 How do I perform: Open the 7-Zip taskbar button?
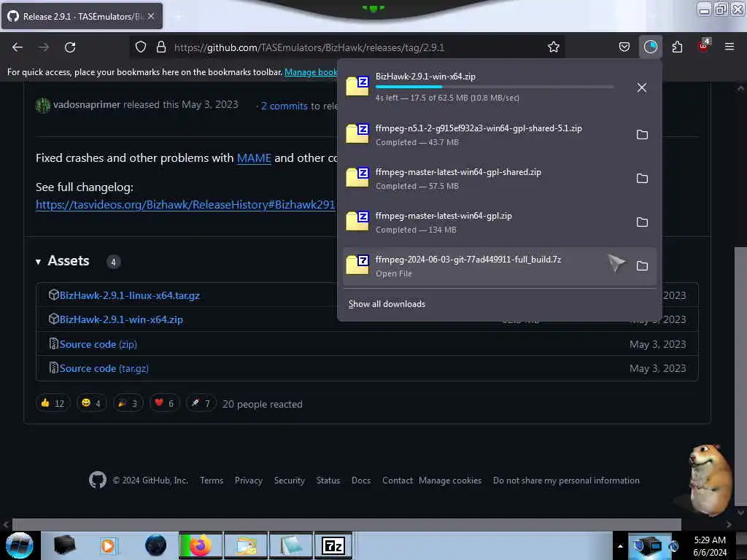[x=333, y=545]
